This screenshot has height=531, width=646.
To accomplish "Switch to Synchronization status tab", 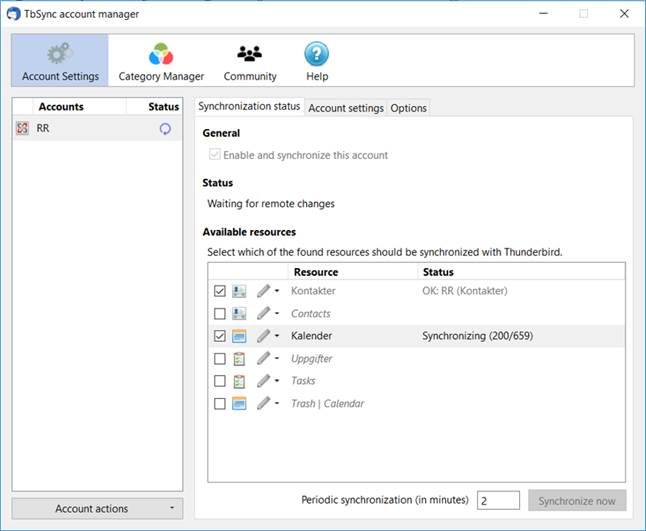I will click(249, 106).
